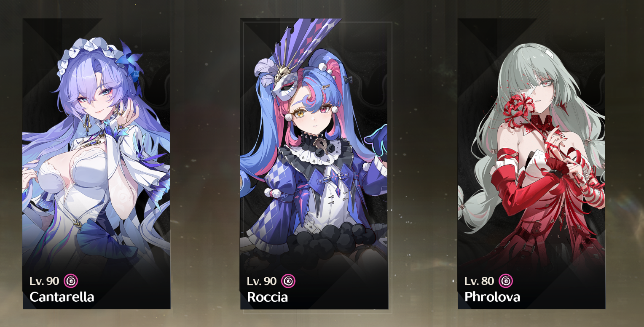Choose the Phrolova character card
Image resolution: width=644 pixels, height=327 pixels.
tap(531, 164)
